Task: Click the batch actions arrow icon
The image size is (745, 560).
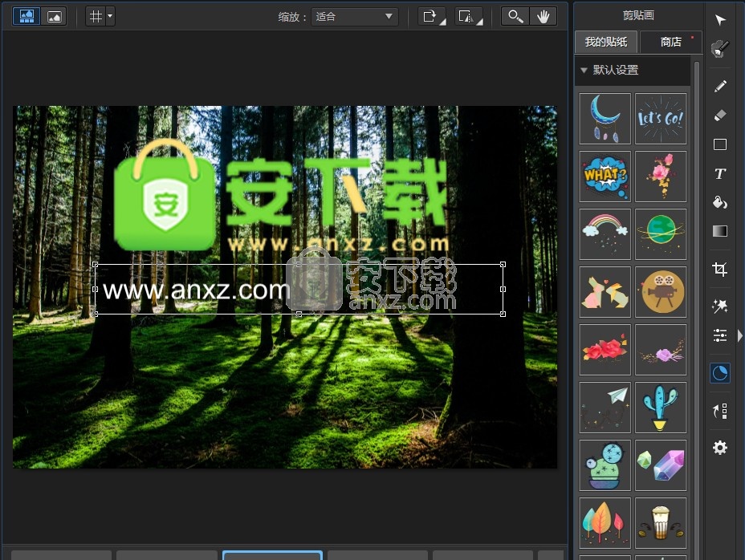Action: coord(720,411)
